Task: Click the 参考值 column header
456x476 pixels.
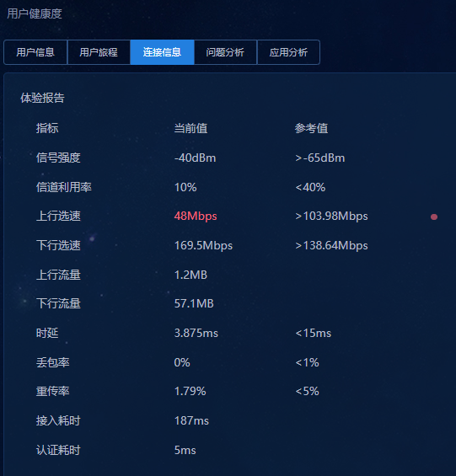Action: 311,128
